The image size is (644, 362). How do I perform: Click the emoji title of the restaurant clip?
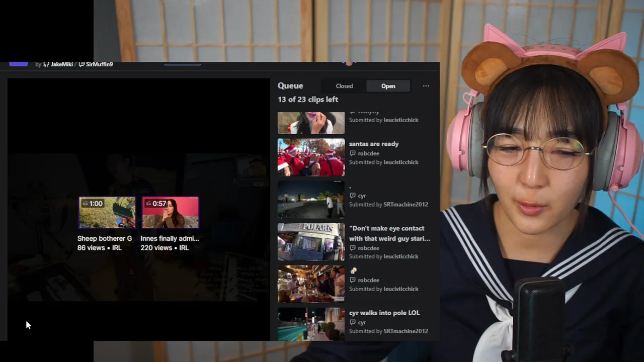point(354,270)
